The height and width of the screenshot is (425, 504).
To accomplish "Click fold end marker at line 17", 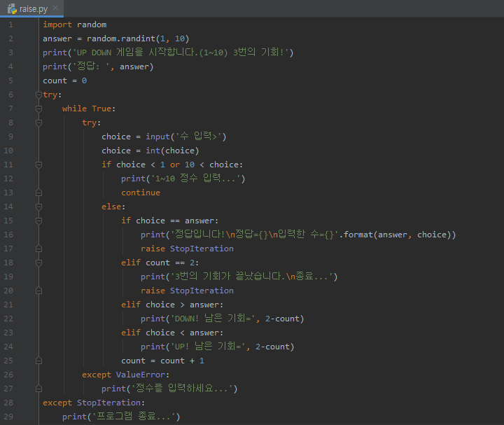I will [38, 249].
